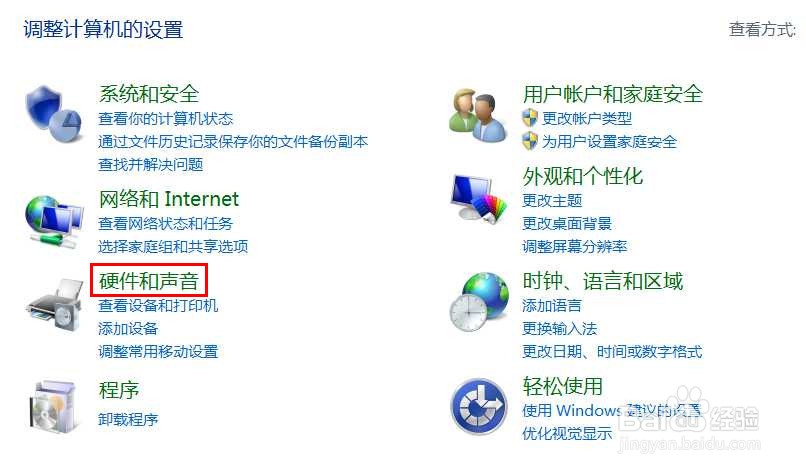Open the 硬件和声音 category heading
The height and width of the screenshot is (472, 806).
[x=149, y=281]
